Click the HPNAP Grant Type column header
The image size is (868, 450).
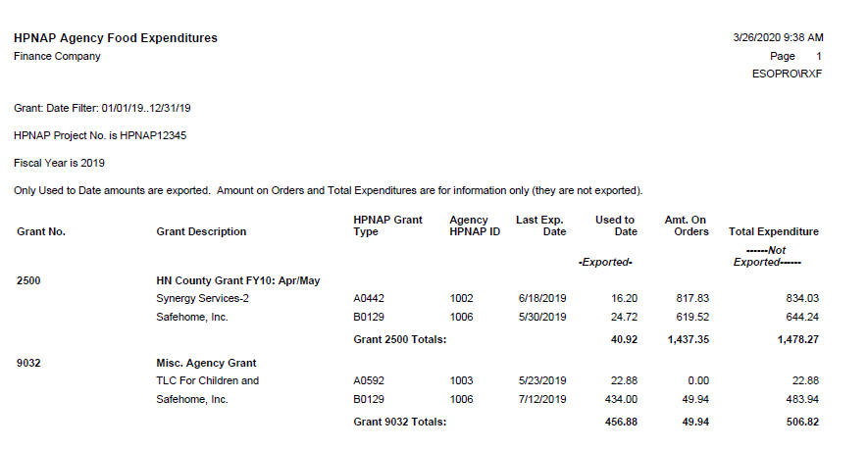387,225
